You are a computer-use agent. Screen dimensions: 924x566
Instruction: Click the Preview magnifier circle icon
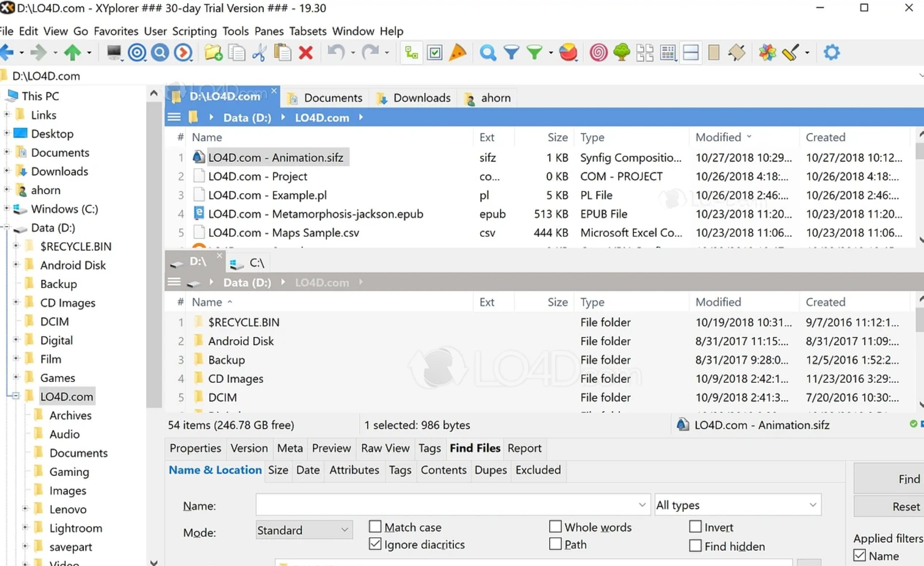(x=160, y=52)
